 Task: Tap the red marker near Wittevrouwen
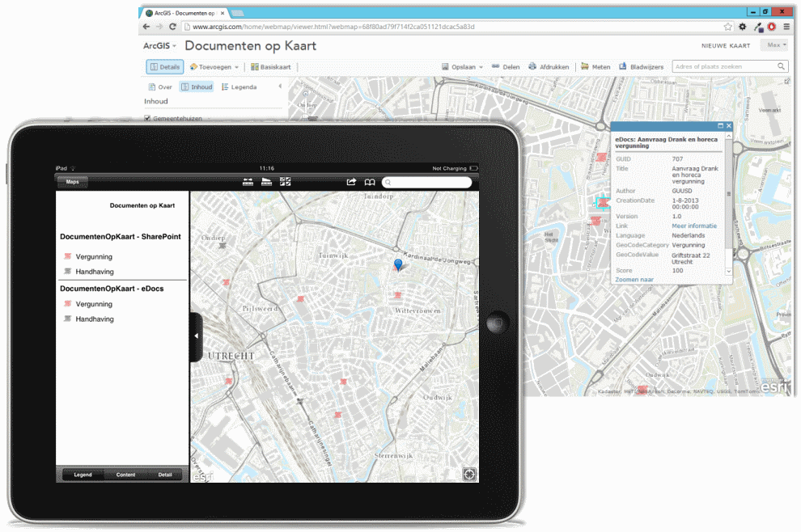pyautogui.click(x=398, y=295)
